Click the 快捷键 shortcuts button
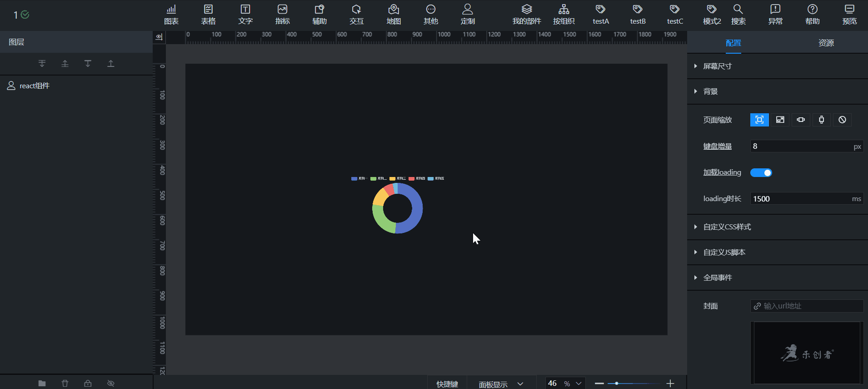 [447, 384]
